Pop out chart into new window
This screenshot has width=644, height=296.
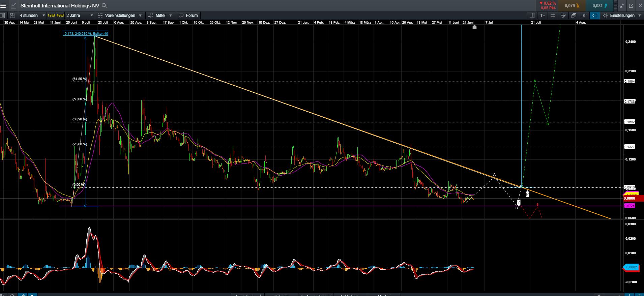[631, 6]
